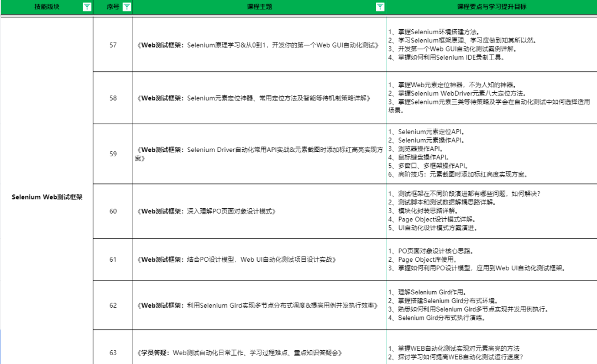The width and height of the screenshot is (597, 364).
Task: Select the objectives cell containing 鼠标键盘操作API
Action: [491, 154]
